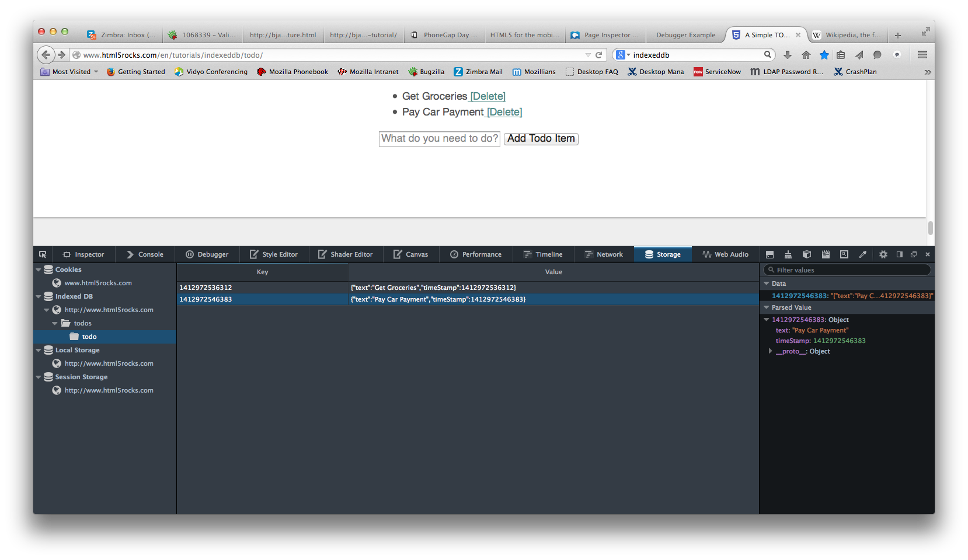The width and height of the screenshot is (968, 560).
Task: Open the Downloads arrow icon
Action: pyautogui.click(x=788, y=55)
